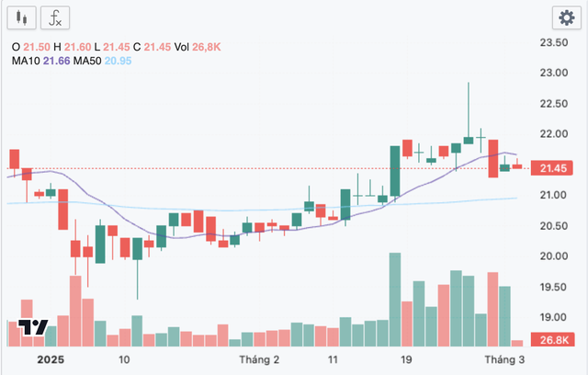Click the tallest green volume bar
Image resolution: width=588 pixels, height=375 pixels.
395,300
